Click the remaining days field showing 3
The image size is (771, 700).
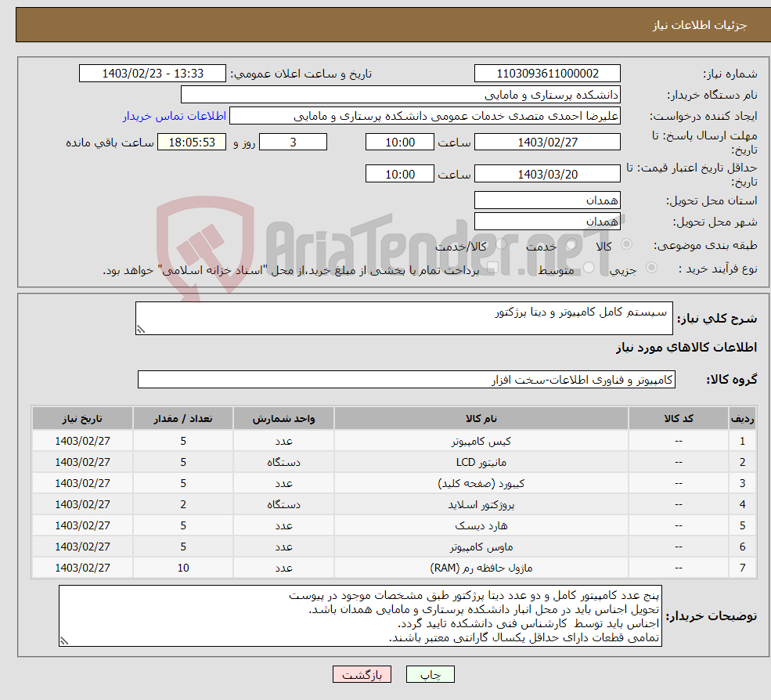(293, 143)
